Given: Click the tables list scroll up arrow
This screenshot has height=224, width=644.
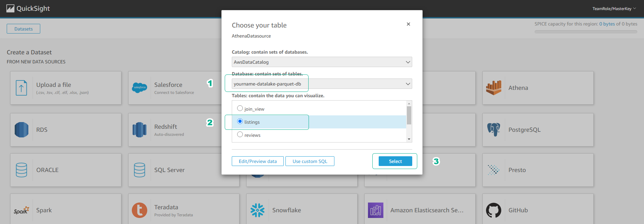Looking at the screenshot, I should [x=409, y=103].
